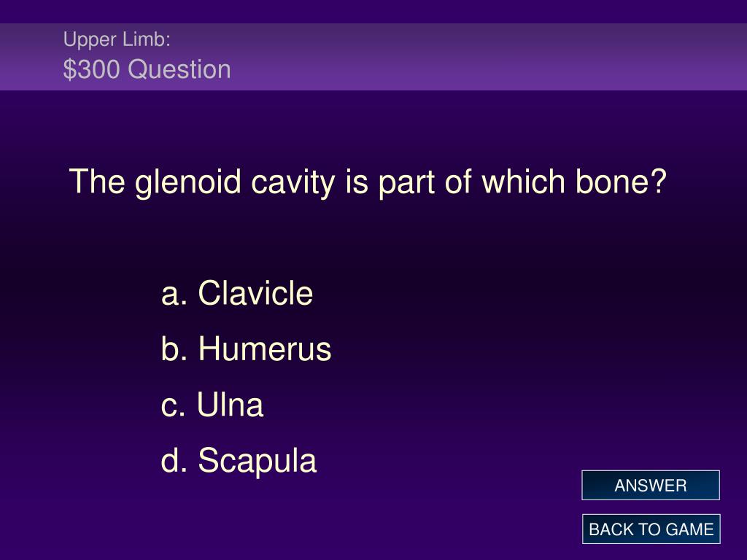Reveal the solution with the ANSWER button
This screenshot has width=747, height=560.
[650, 485]
